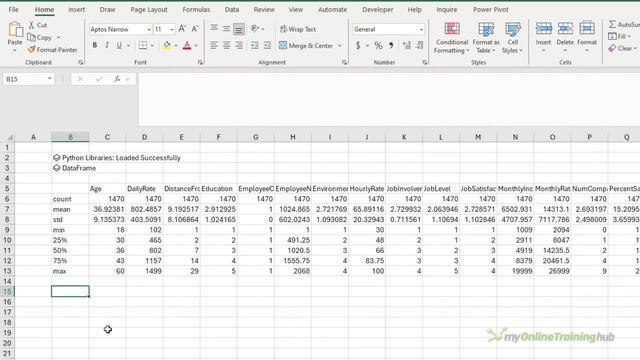The image size is (640, 360).
Task: Switch to the Insert tab
Action: click(x=77, y=9)
